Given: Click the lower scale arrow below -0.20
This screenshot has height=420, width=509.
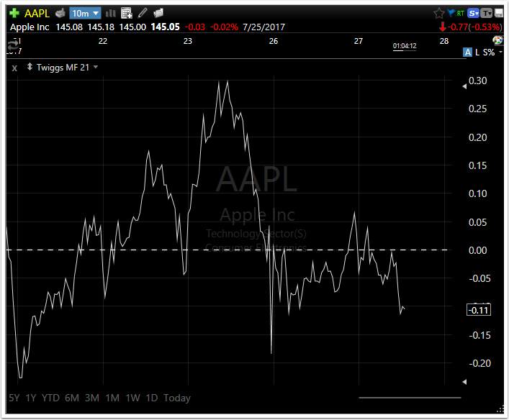Looking at the screenshot, I should pyautogui.click(x=464, y=382).
